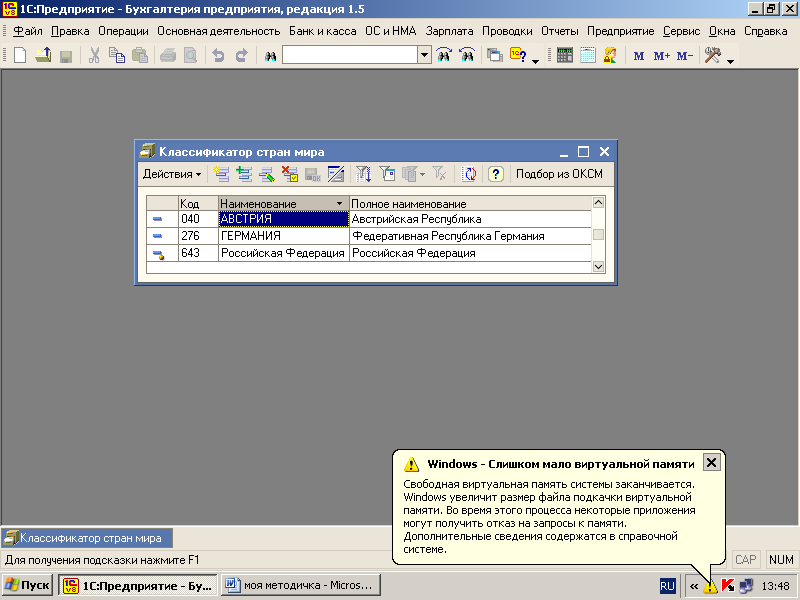Click the Полное наименование column header

point(470,204)
